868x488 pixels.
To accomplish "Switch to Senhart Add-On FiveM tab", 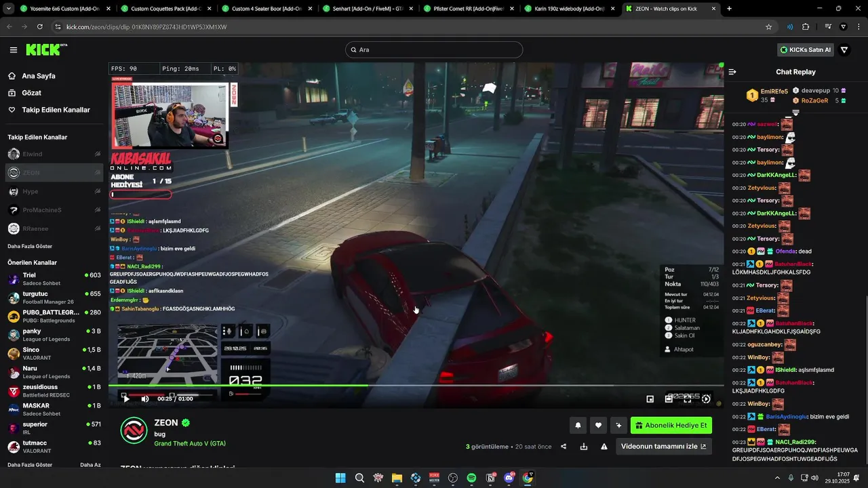I will [x=368, y=9].
